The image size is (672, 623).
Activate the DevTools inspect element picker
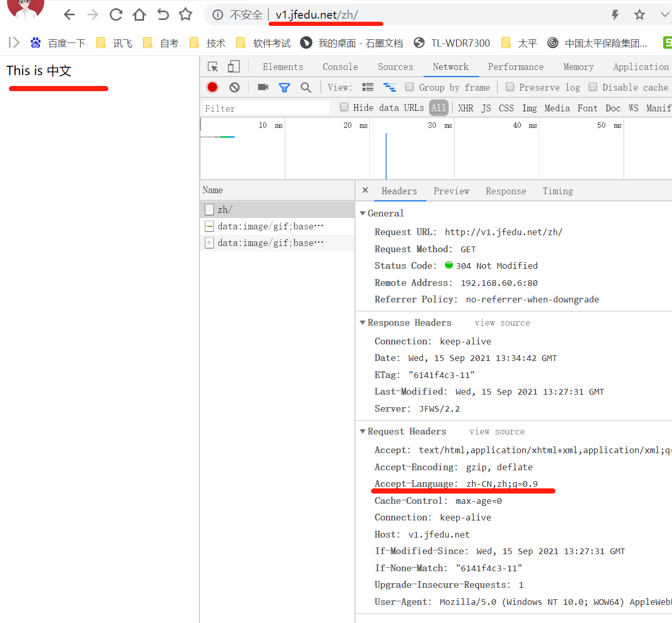[x=213, y=67]
